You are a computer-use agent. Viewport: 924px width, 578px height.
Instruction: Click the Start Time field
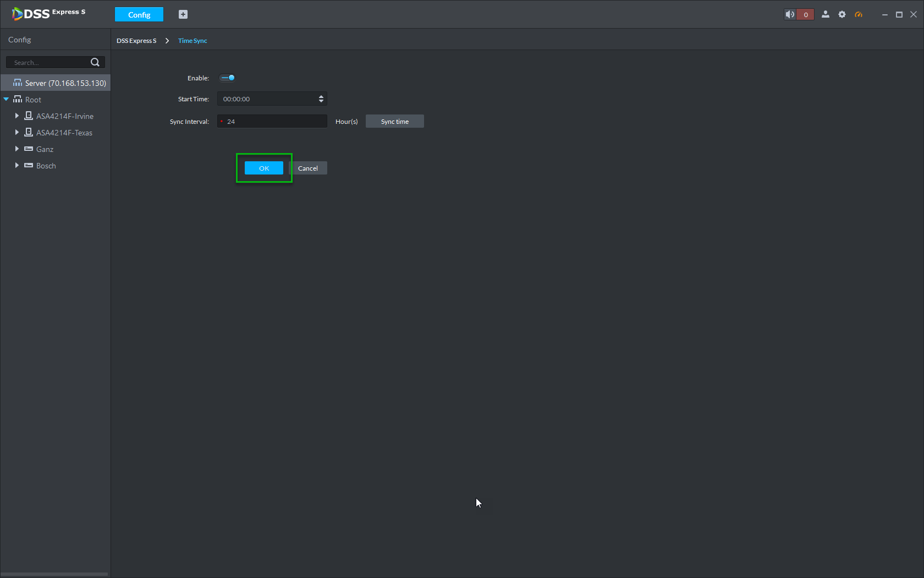[272, 99]
